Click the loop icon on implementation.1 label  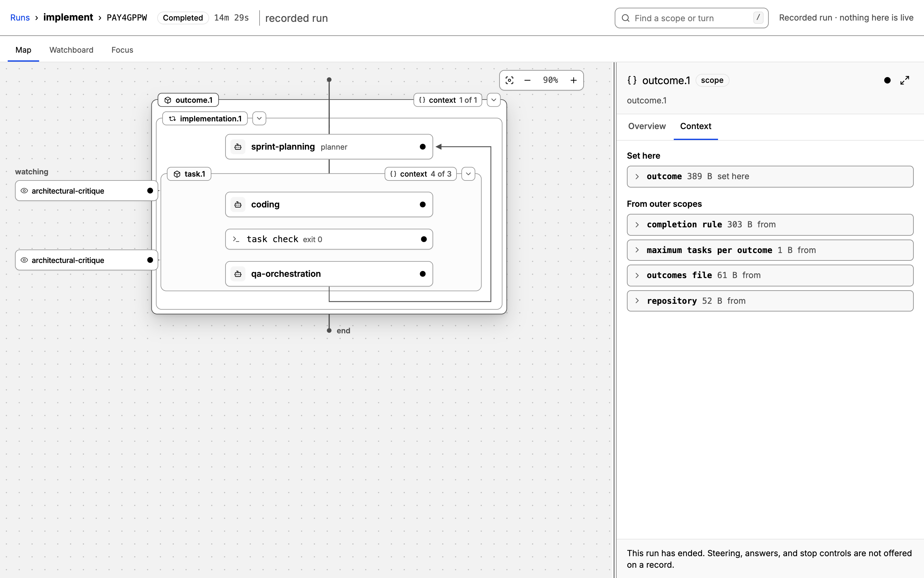pyautogui.click(x=173, y=118)
